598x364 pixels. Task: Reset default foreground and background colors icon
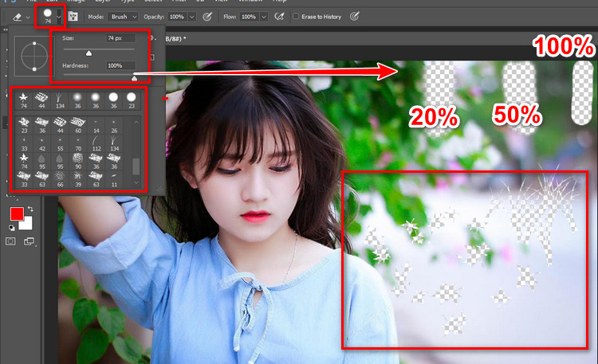coord(12,228)
